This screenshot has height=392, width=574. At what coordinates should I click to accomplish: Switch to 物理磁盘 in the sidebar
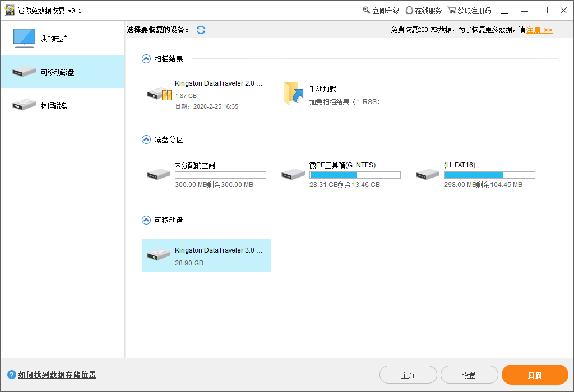pos(62,106)
